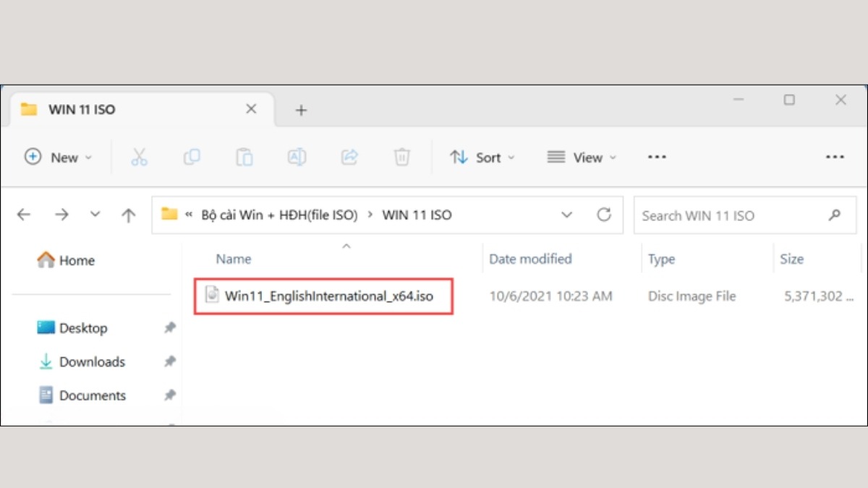Click the WIN 11 ISO breadcrumb
This screenshot has width=868, height=488.
tap(417, 215)
